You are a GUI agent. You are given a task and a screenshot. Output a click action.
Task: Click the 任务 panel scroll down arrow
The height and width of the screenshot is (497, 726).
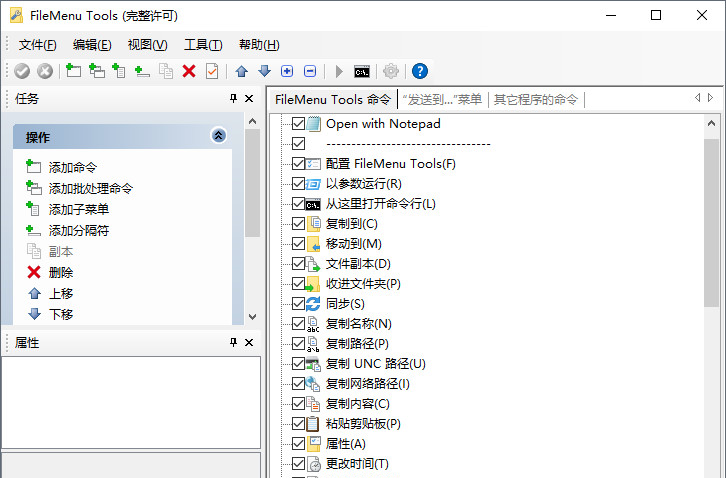[x=252, y=317]
